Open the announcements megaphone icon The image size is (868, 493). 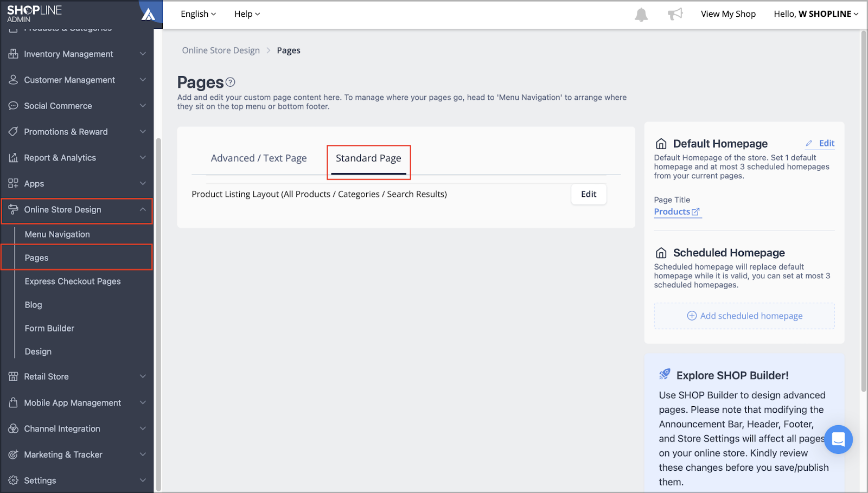point(675,14)
